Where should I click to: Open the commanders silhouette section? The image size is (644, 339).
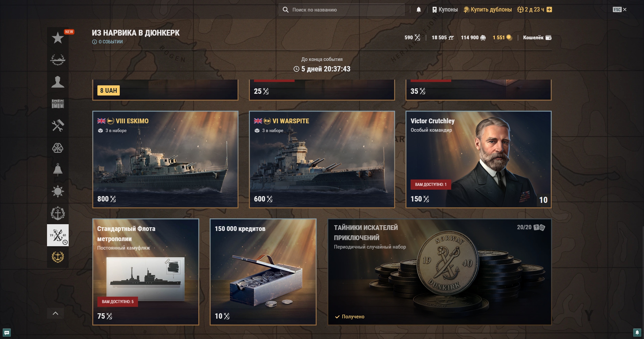coord(58,82)
